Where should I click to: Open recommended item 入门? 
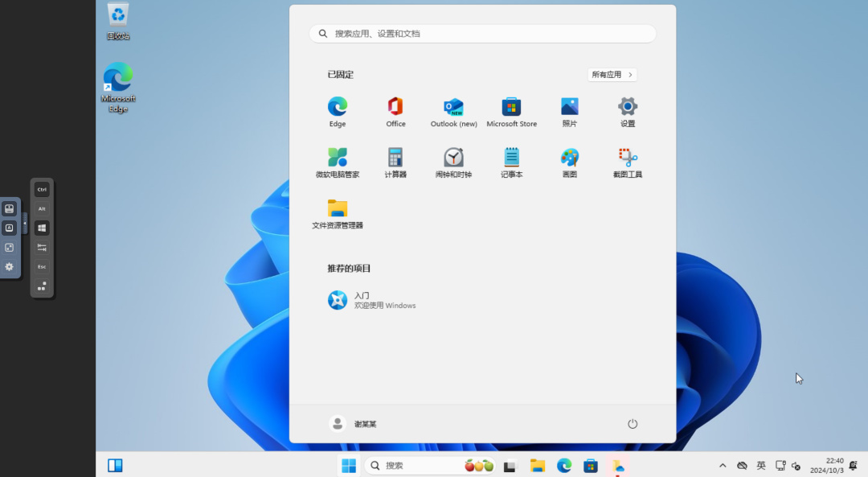pyautogui.click(x=371, y=300)
